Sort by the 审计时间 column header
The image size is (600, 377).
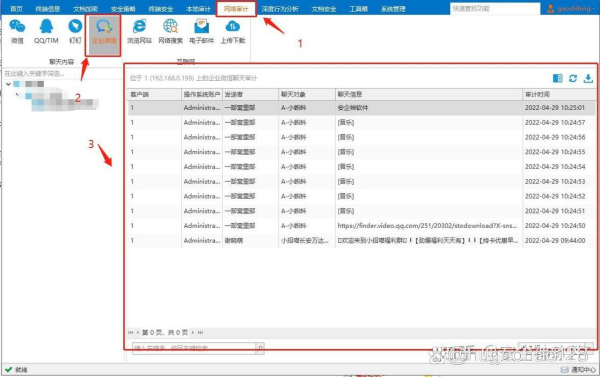[559, 94]
